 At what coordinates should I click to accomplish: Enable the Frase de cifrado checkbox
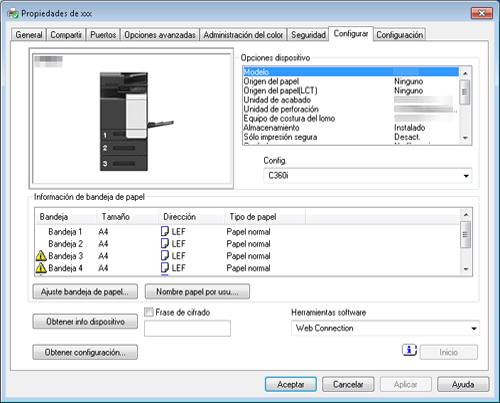tap(149, 312)
